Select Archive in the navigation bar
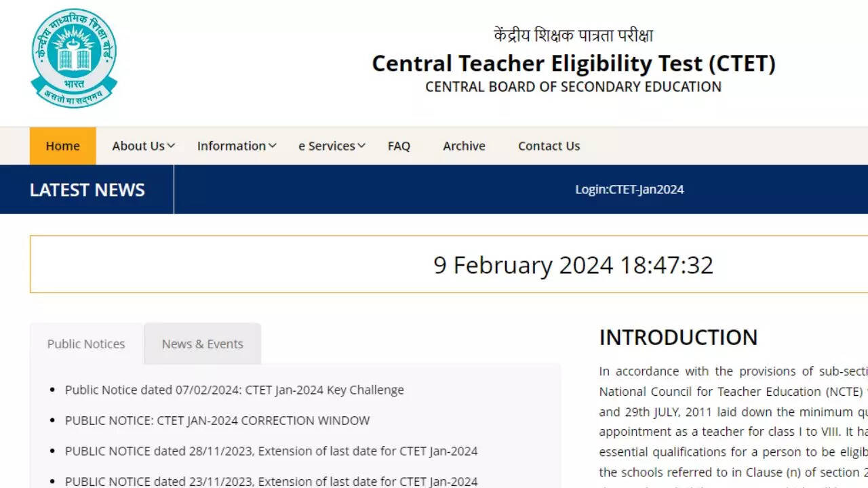Image resolution: width=868 pixels, height=488 pixels. pyautogui.click(x=464, y=146)
